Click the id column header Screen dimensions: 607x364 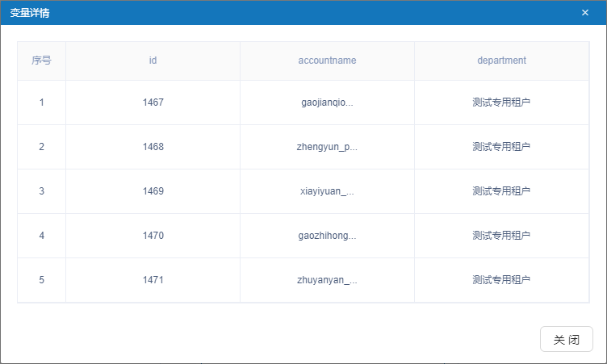(x=153, y=61)
